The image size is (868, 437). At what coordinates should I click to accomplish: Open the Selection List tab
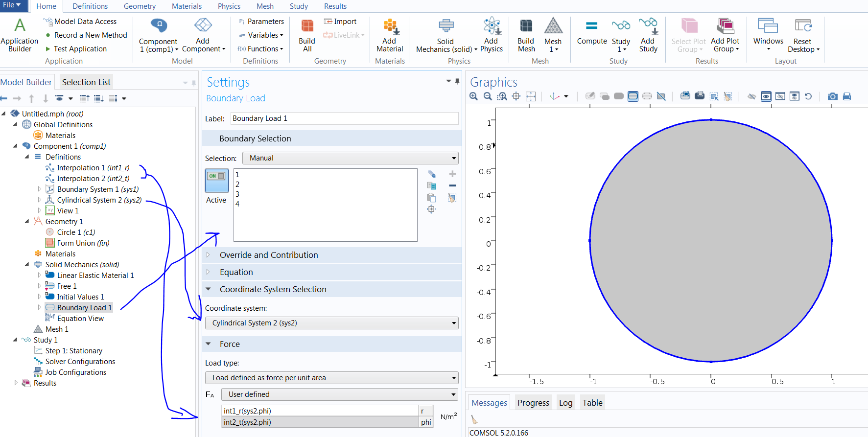tap(86, 82)
